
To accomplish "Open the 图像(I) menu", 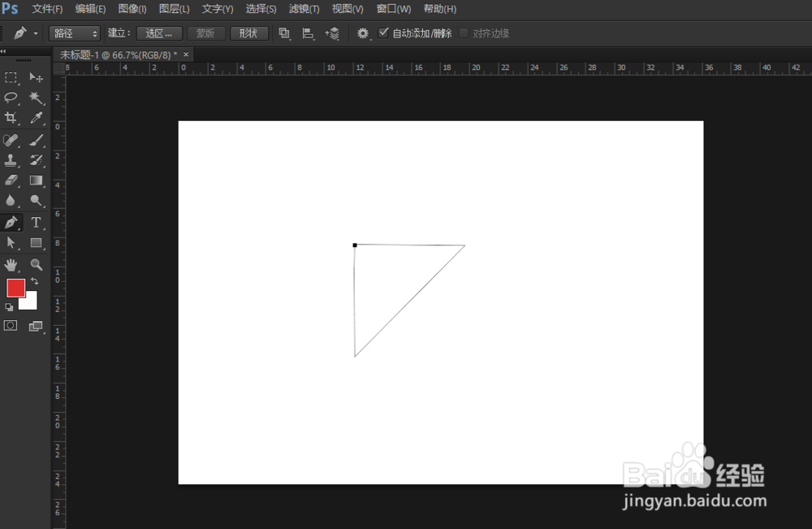I will point(132,9).
